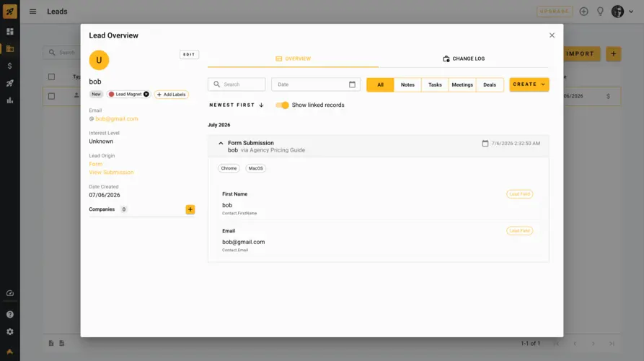Click the Leads page Search field
Viewport: 644px width, 361px height.
(63, 53)
